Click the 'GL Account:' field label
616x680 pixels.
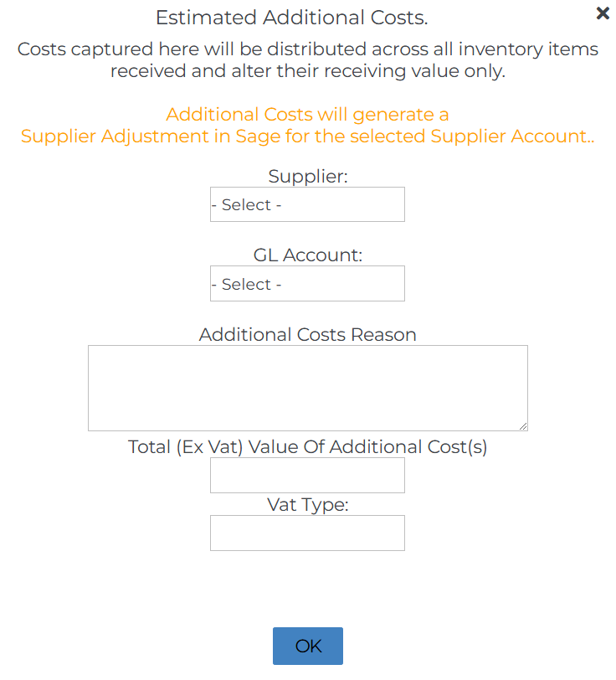click(x=307, y=256)
